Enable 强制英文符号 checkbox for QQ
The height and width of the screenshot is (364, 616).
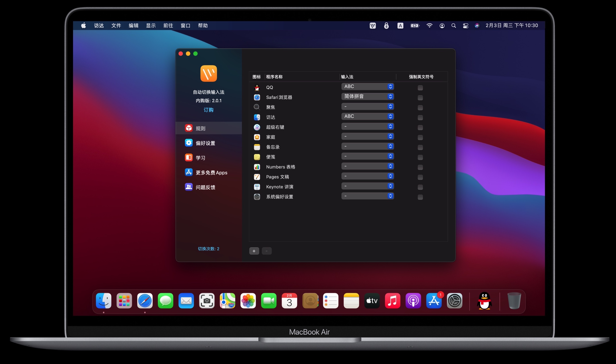pos(420,88)
